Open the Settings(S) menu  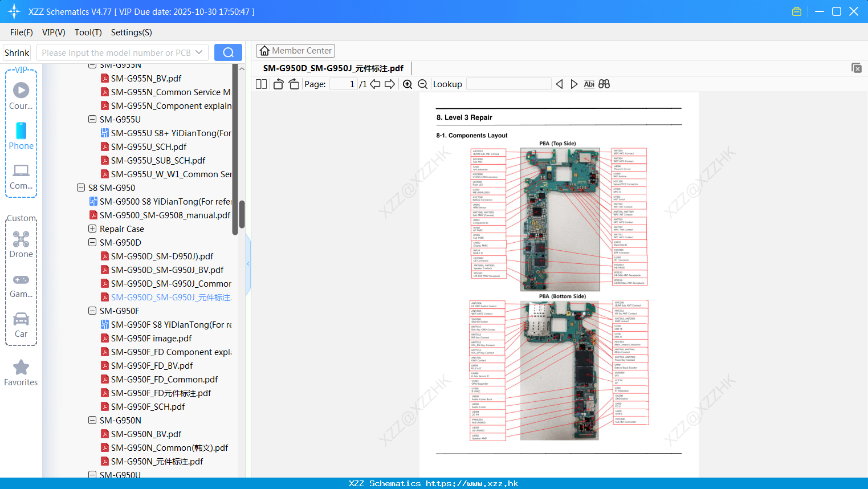(x=132, y=32)
